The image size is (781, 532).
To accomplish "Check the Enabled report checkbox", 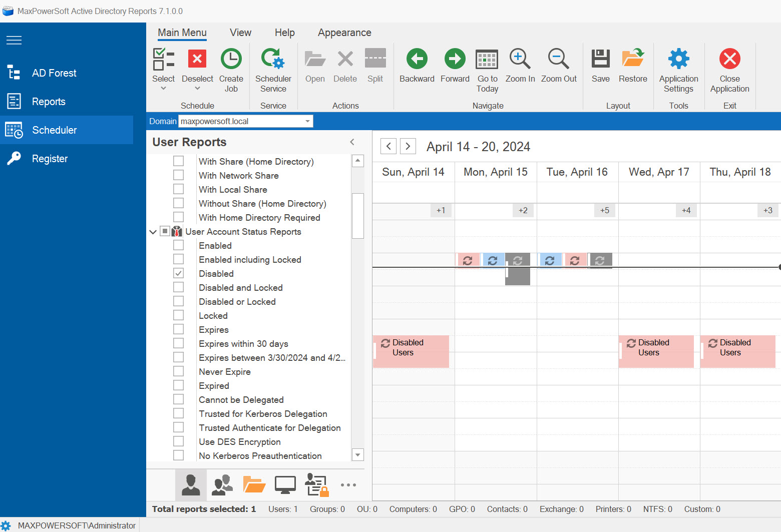I will [x=178, y=245].
